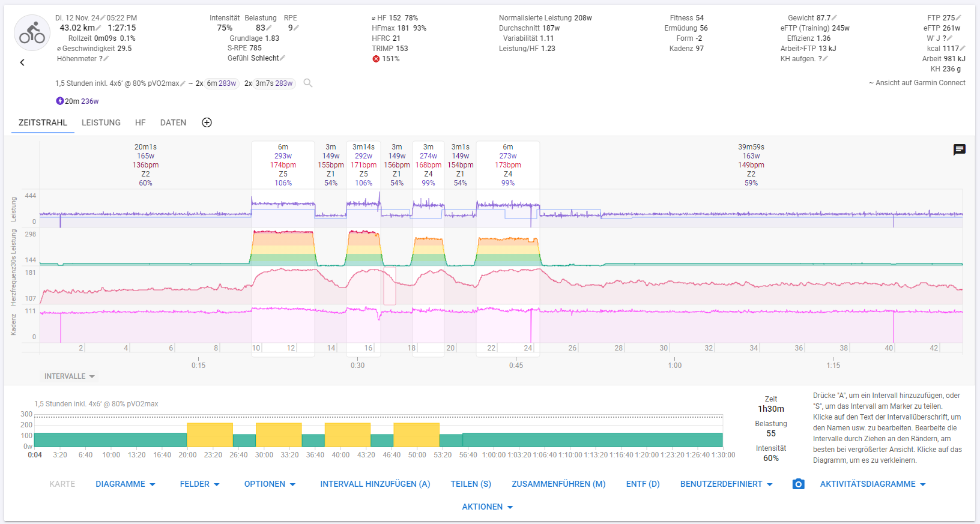Open the FELDER dropdown menu
This screenshot has height=524, width=980.
(x=199, y=484)
